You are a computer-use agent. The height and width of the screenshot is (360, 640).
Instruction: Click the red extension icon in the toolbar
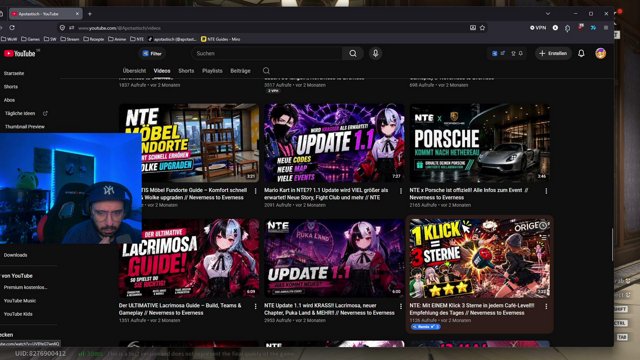[580, 28]
